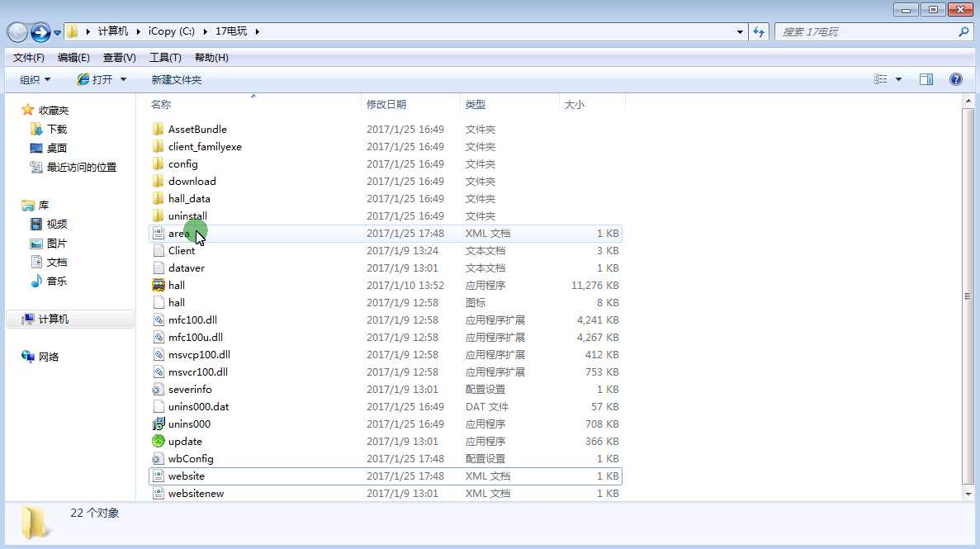Image resolution: width=980 pixels, height=549 pixels.
Task: Expand the 打开 button dropdown arrow
Action: pos(123,79)
